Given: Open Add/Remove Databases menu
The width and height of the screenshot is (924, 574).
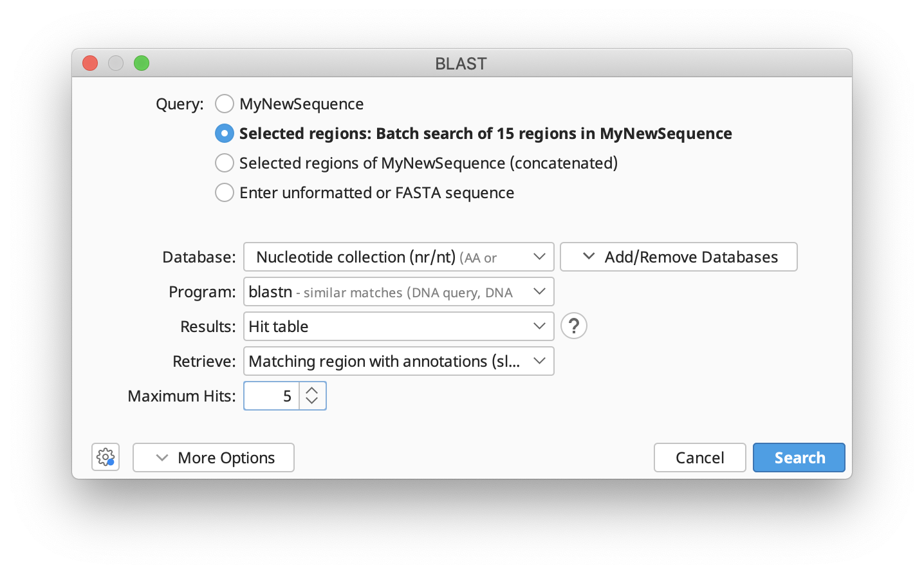Looking at the screenshot, I should click(x=678, y=257).
